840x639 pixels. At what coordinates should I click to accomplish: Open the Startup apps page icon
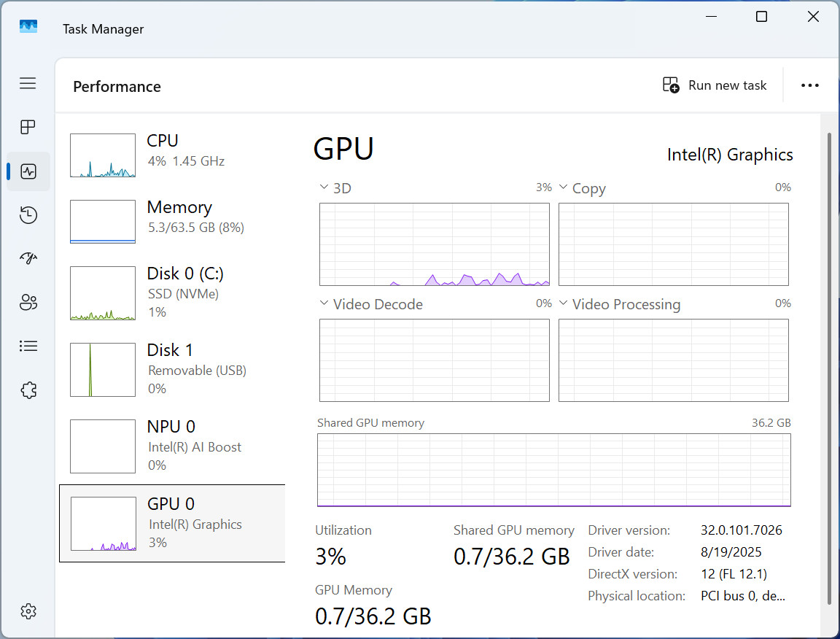click(28, 258)
